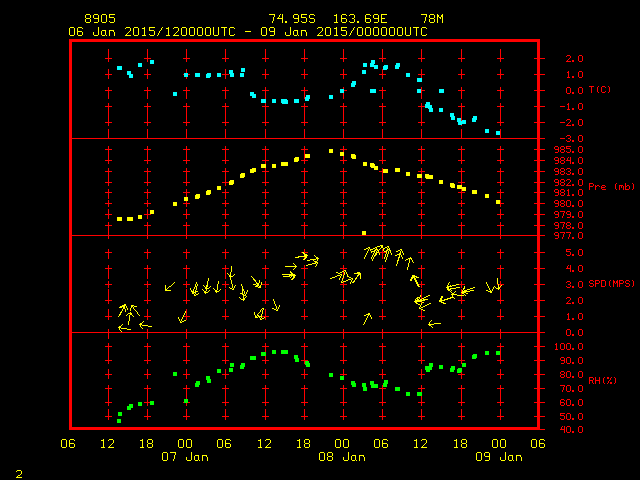This screenshot has height=480, width=640.
Task: Click the 00 hour label above 07 Jan
Action: tap(185, 444)
